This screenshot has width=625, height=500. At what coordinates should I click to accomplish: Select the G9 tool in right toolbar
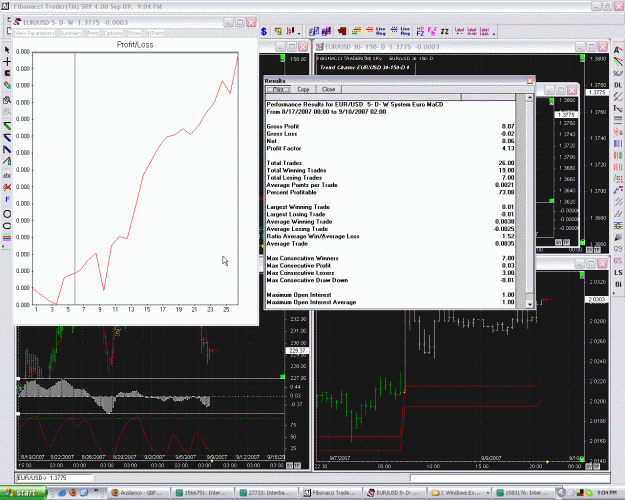[618, 249]
